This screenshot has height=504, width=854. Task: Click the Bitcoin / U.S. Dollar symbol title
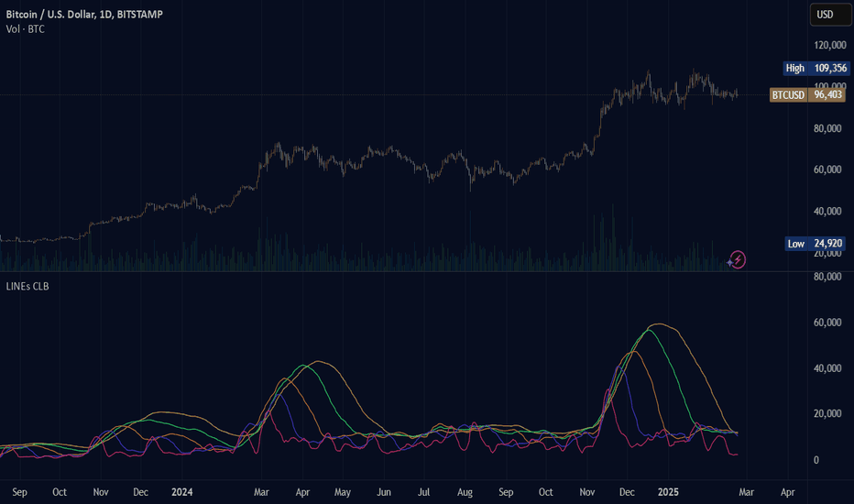(x=84, y=14)
